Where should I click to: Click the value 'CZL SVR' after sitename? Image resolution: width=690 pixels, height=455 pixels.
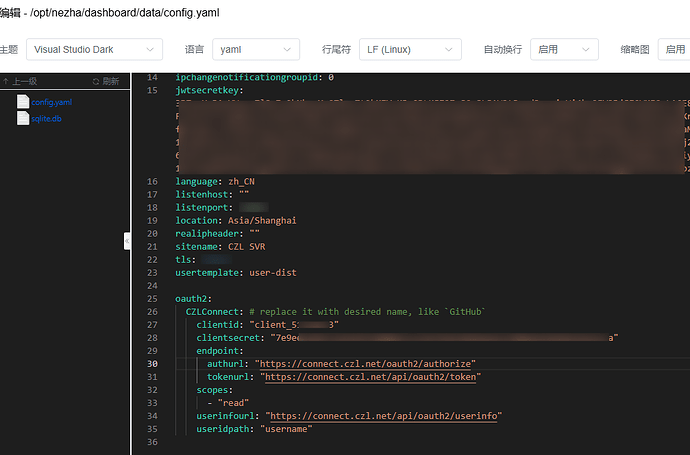pos(246,246)
